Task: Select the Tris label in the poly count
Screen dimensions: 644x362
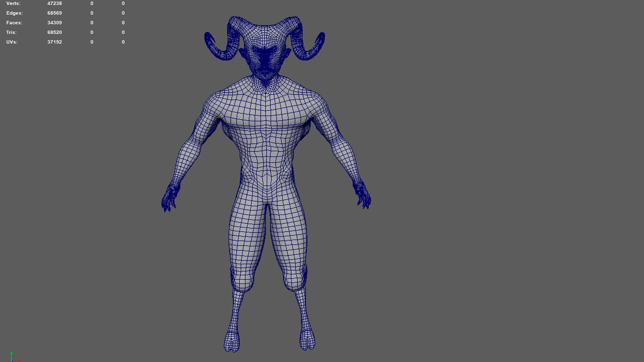Action: (11, 33)
